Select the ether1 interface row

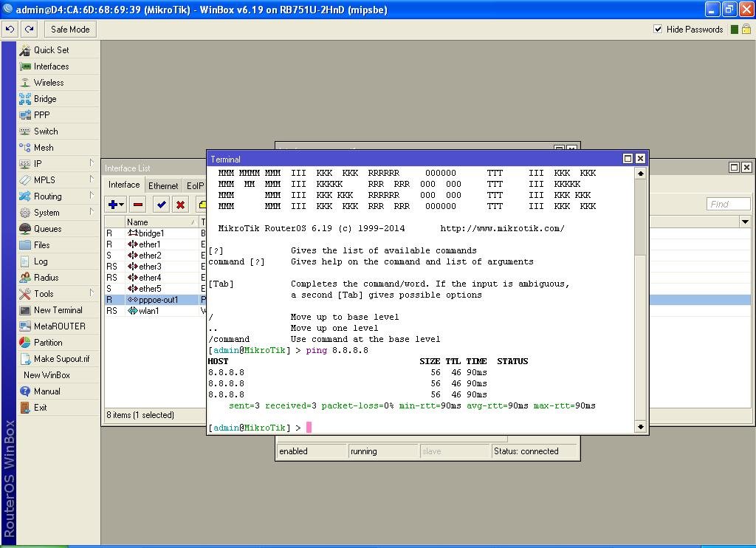point(155,244)
